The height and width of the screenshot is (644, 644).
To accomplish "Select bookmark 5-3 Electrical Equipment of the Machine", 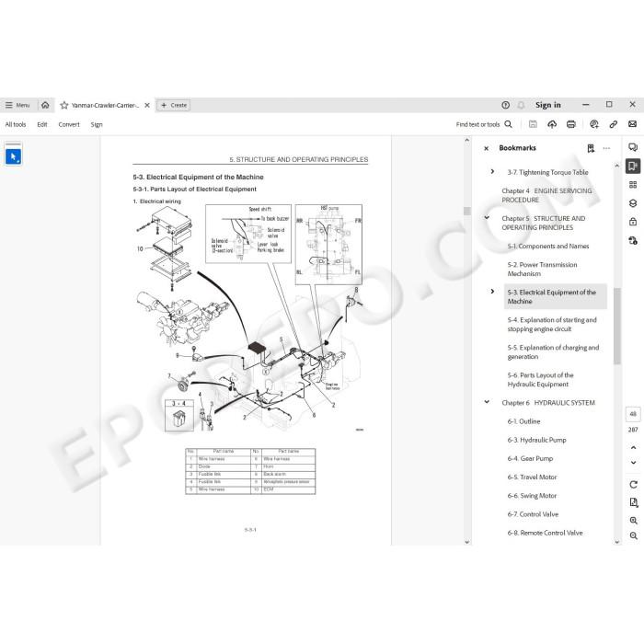I will pos(556,296).
